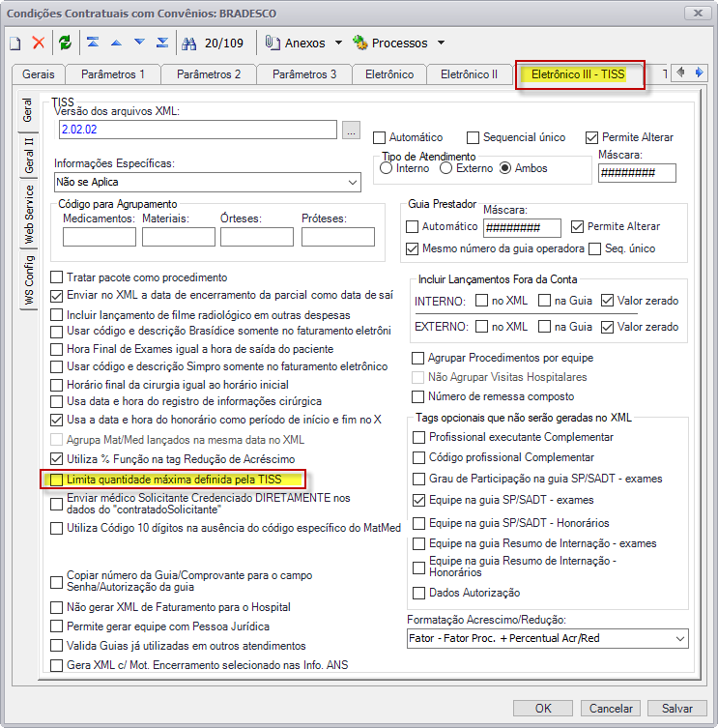Image resolution: width=718 pixels, height=728 pixels.
Task: Click the OK button
Action: [543, 709]
